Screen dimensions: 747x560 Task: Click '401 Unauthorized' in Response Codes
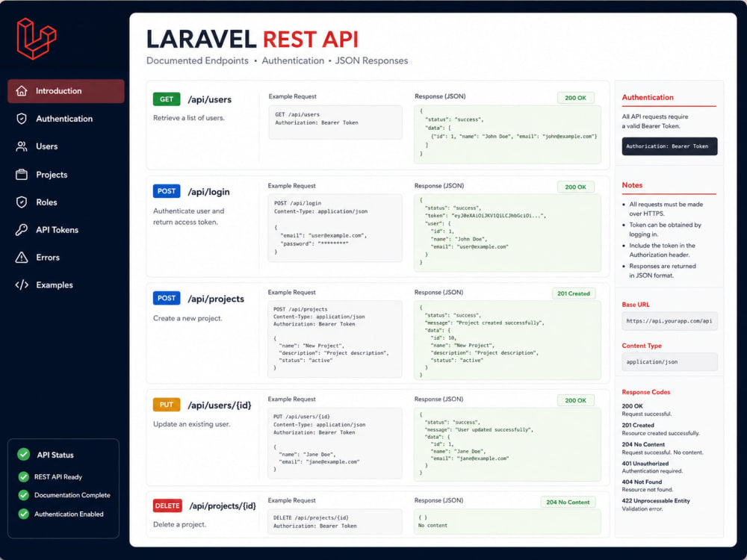point(645,464)
